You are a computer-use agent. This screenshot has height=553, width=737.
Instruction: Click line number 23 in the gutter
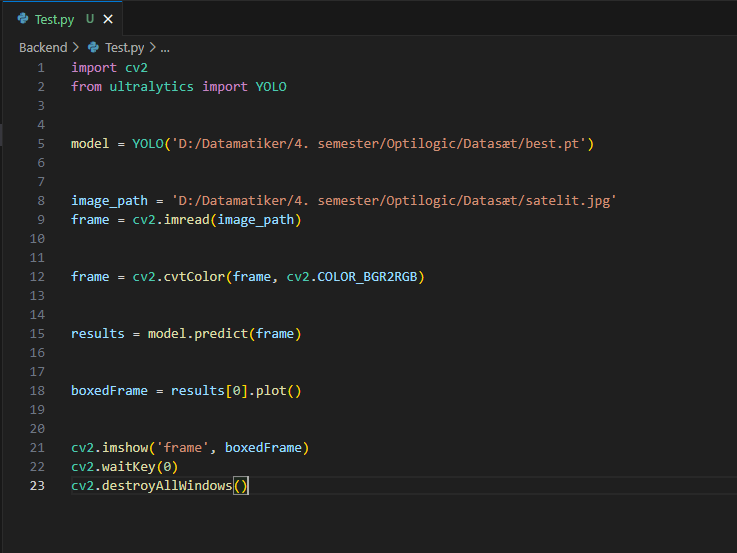coord(37,486)
